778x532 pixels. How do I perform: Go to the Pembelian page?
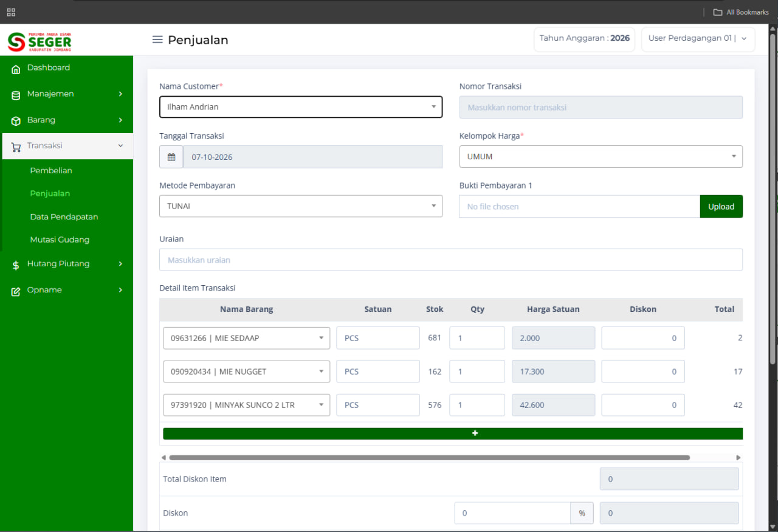tap(51, 170)
